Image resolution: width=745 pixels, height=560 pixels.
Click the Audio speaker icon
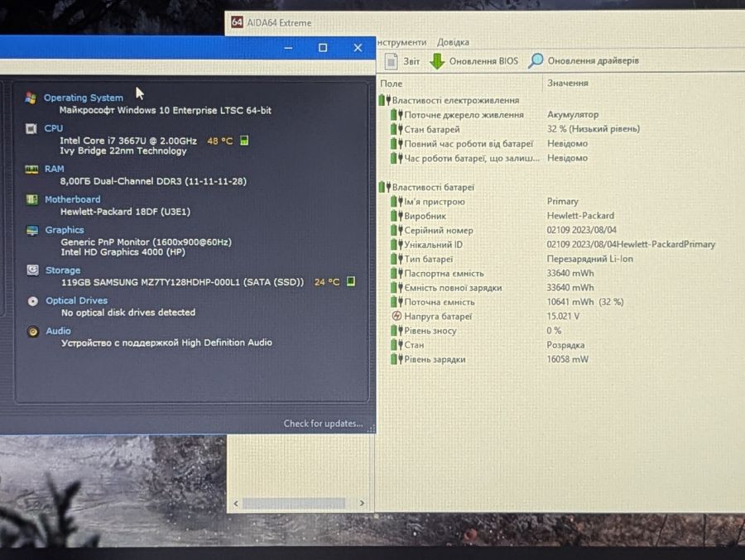click(x=33, y=332)
